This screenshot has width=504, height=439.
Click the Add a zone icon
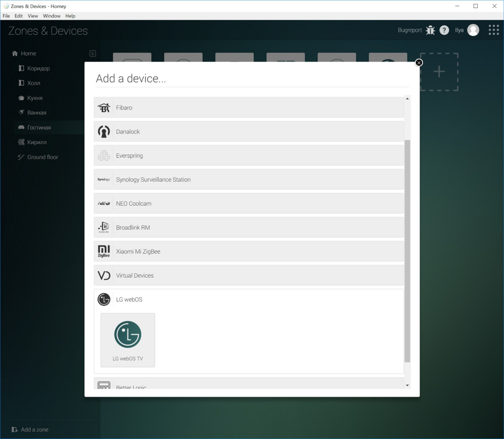(x=15, y=429)
